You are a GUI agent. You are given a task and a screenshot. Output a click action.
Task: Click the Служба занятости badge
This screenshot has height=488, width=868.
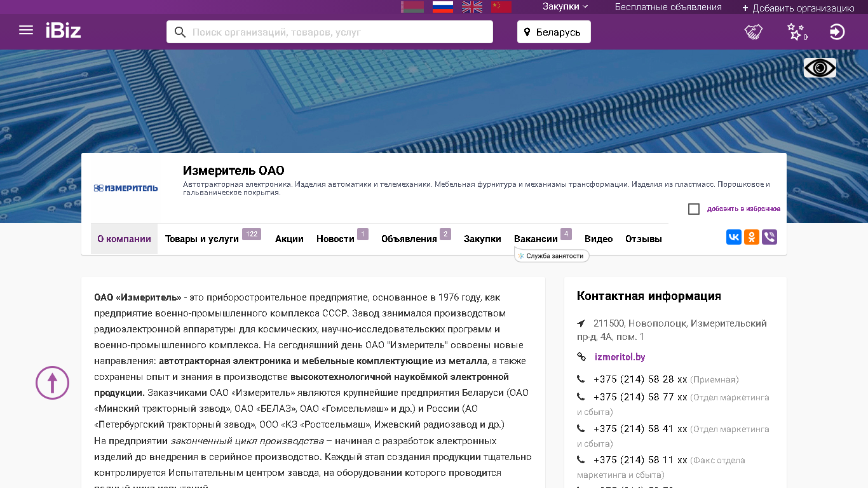tap(552, 255)
